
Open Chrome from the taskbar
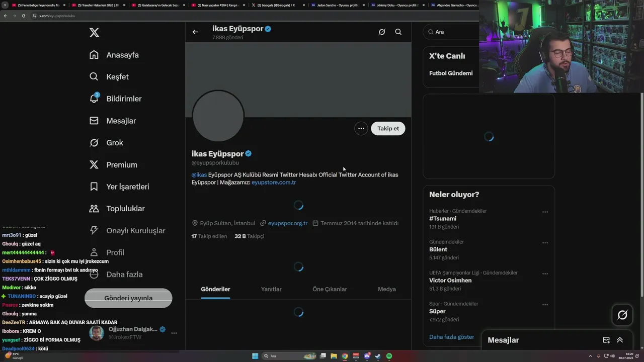(x=345, y=356)
